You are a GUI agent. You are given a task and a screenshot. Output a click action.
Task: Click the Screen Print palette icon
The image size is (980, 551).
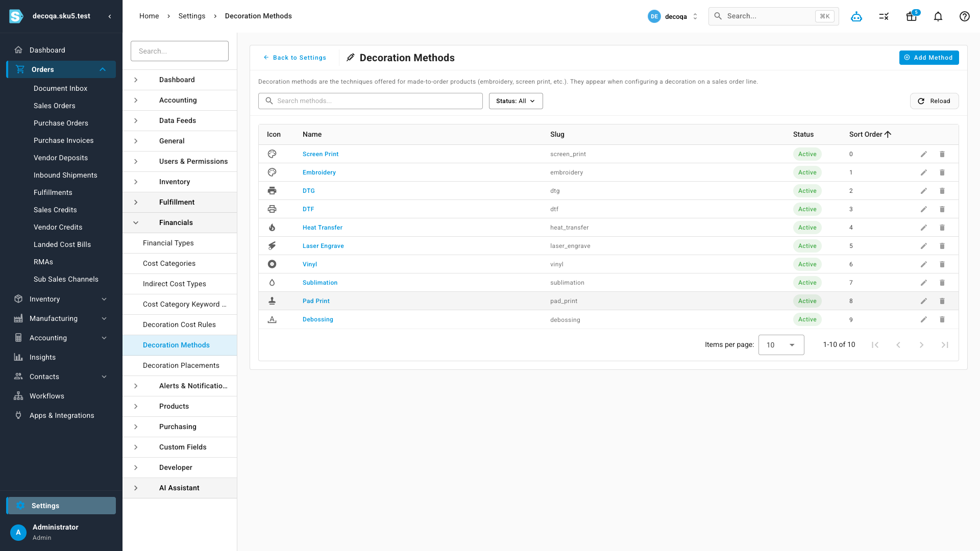click(x=272, y=154)
